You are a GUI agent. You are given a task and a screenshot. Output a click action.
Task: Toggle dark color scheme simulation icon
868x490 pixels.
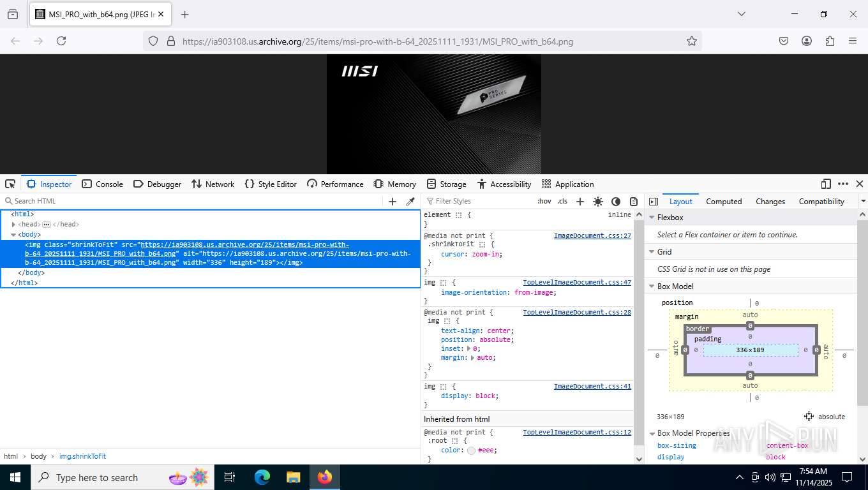coord(616,201)
